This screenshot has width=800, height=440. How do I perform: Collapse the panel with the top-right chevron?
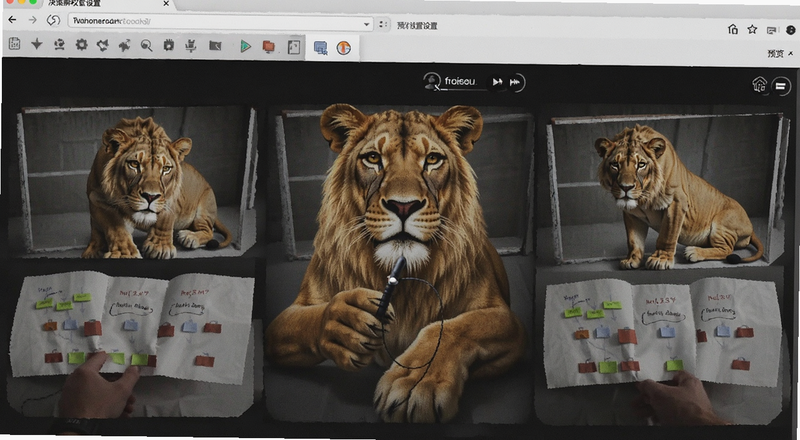790,53
